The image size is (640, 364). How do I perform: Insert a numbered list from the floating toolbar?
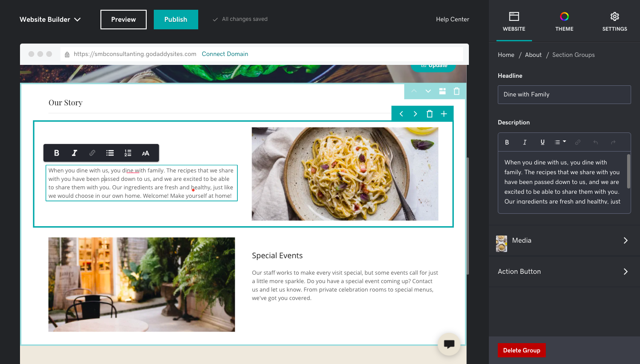click(128, 153)
